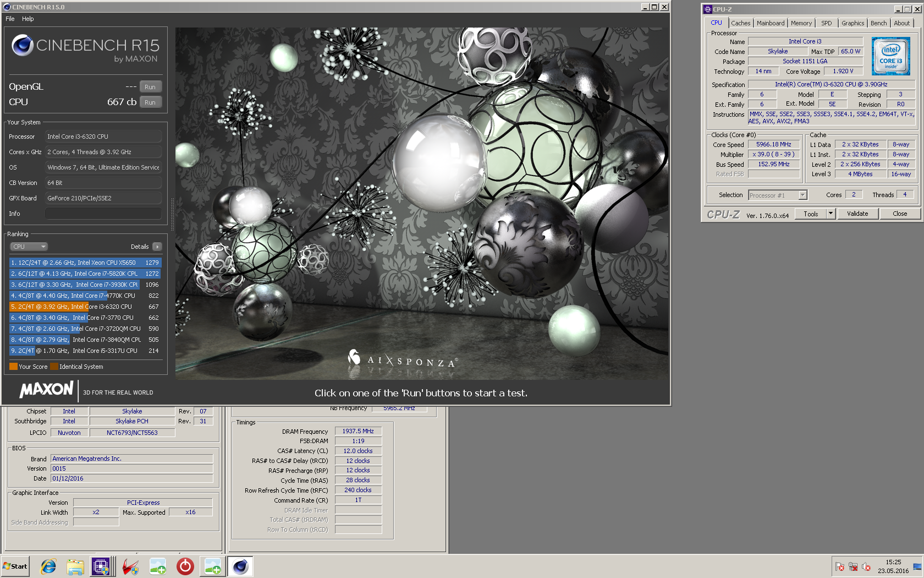Open the About tab in CPU-Z
This screenshot has height=578, width=924.
point(901,23)
